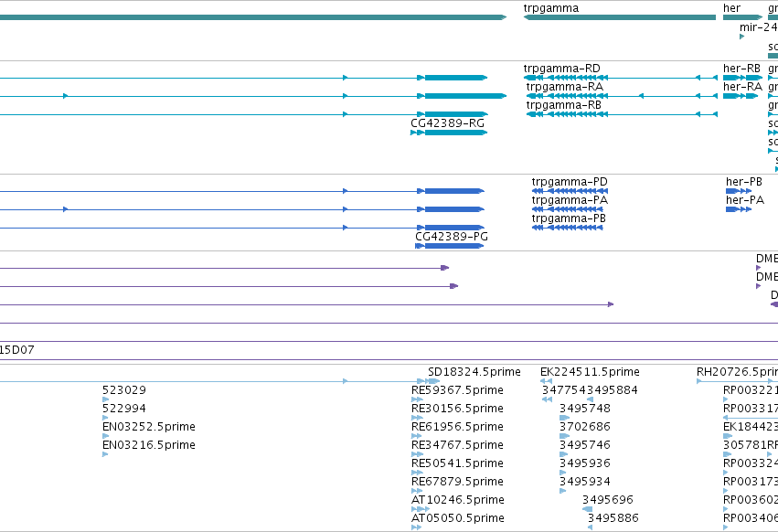Click the mir-24 feature label
The width and height of the screenshot is (778, 532).
point(758,27)
